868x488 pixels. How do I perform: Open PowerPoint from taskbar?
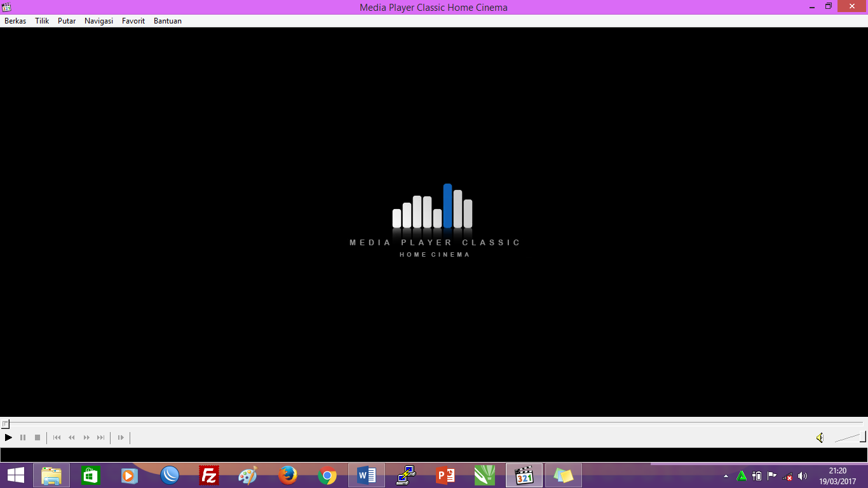(x=445, y=475)
